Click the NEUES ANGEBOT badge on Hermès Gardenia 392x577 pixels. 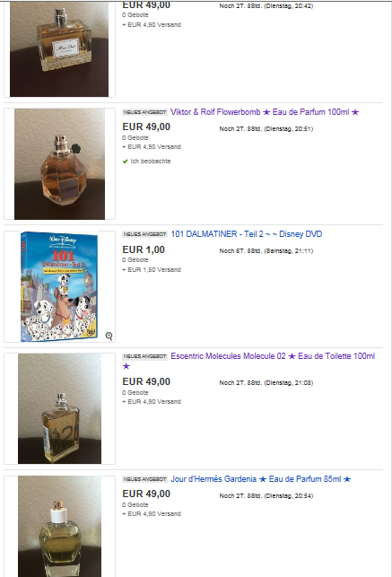click(x=145, y=479)
